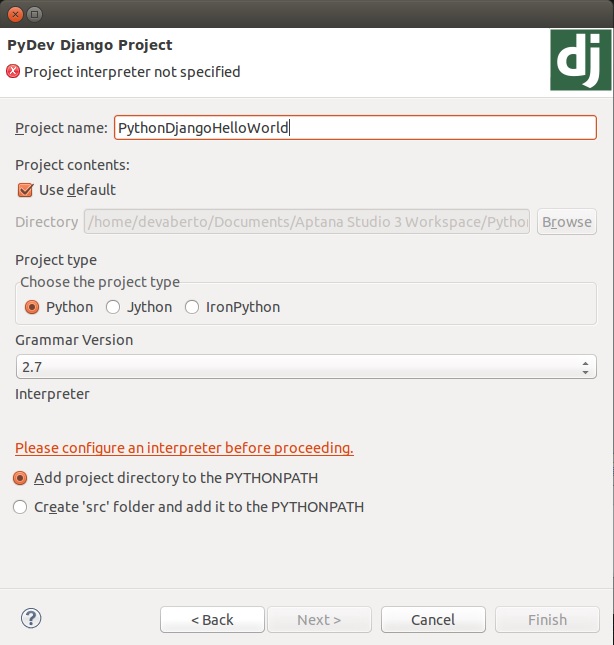The width and height of the screenshot is (614, 645).
Task: Click the help question mark icon
Action: pos(30,618)
